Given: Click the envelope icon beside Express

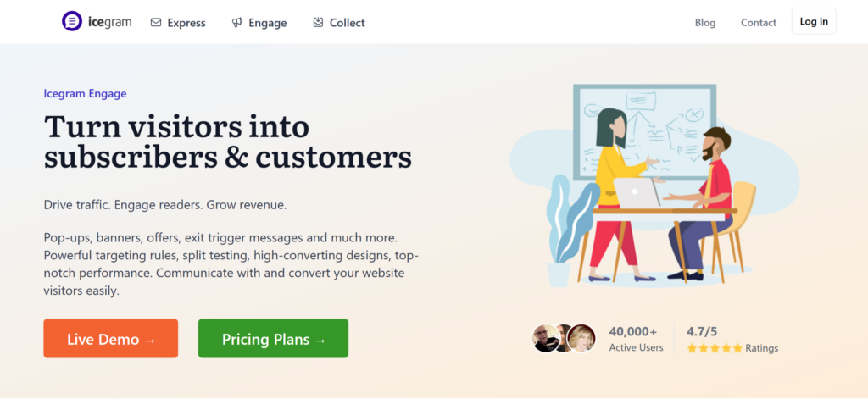Looking at the screenshot, I should tap(156, 23).
